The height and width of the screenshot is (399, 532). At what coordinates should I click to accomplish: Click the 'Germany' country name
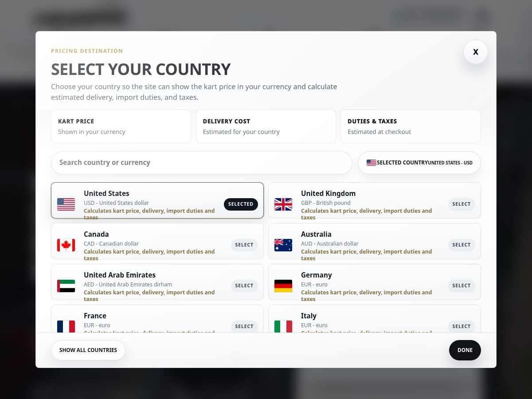click(x=317, y=275)
